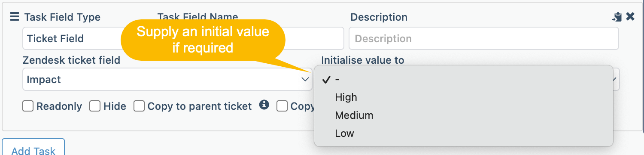The height and width of the screenshot is (155, 644).
Task: Remove the task field with X icon
Action: click(630, 17)
